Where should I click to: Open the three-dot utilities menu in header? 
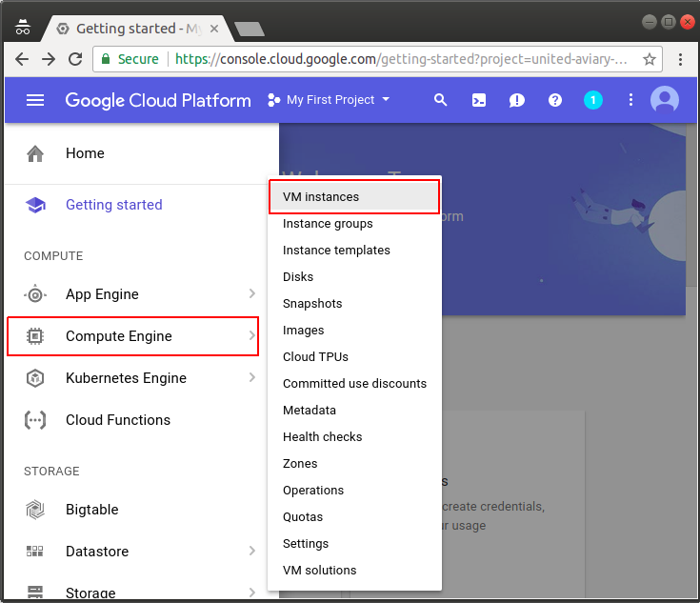630,100
